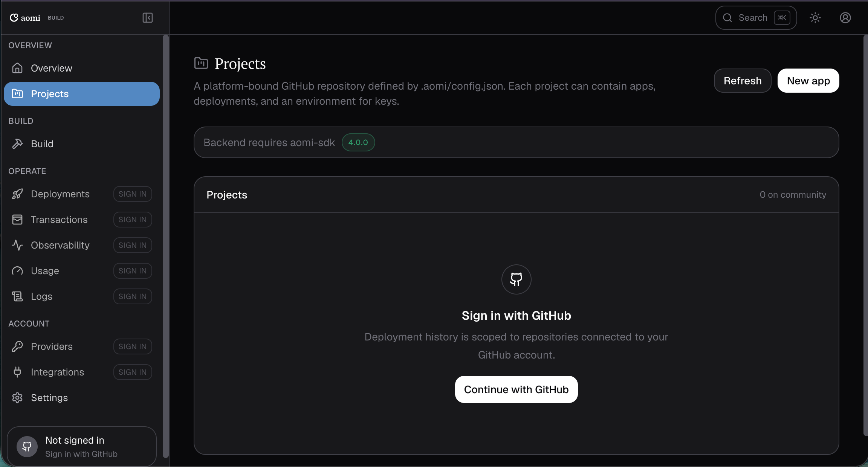Click the Projects heading folder icon

[x=201, y=63]
